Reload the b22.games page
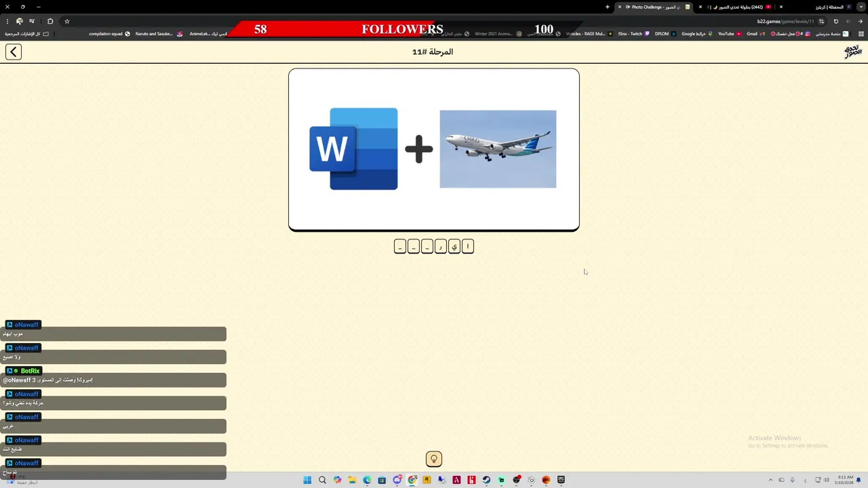Image resolution: width=868 pixels, height=488 pixels. [x=835, y=21]
